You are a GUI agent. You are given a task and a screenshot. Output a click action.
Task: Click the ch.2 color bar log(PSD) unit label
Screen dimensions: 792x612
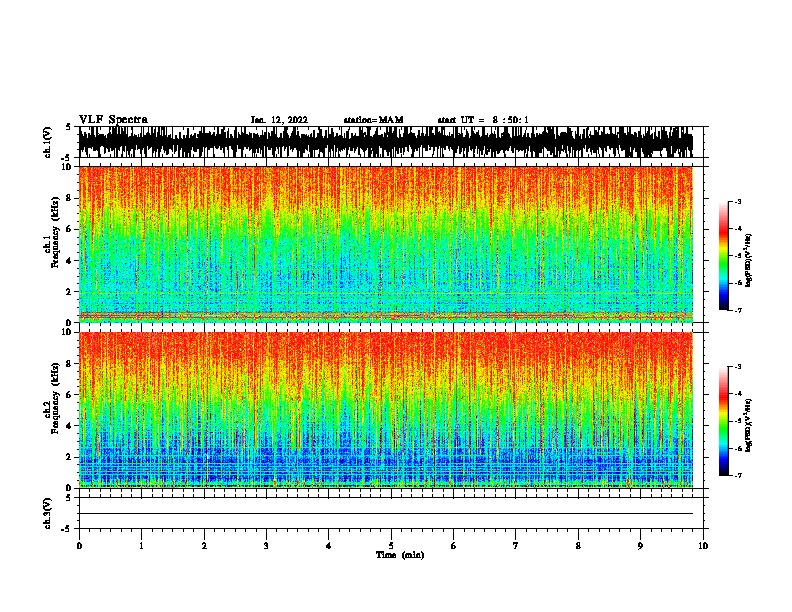[x=748, y=425]
